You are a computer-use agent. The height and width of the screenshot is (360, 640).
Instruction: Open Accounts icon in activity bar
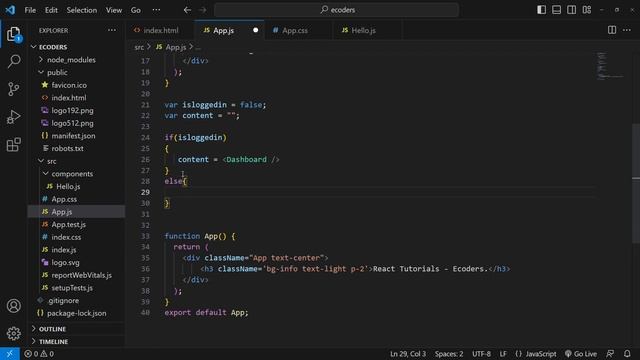click(13, 306)
